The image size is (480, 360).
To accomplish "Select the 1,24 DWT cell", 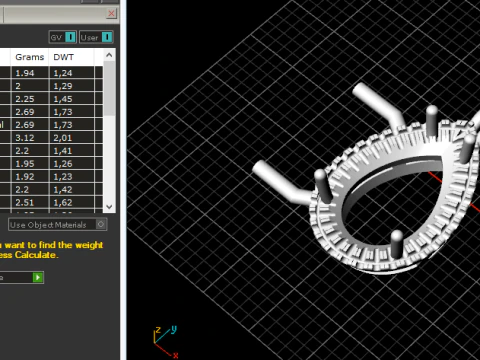I will pos(72,73).
